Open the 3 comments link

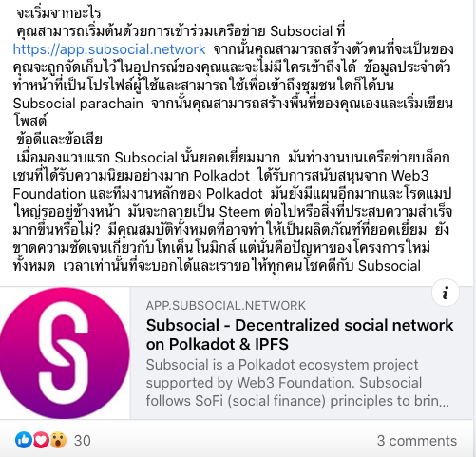[x=417, y=441]
